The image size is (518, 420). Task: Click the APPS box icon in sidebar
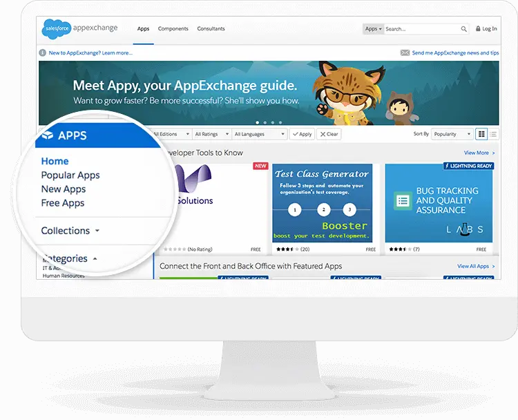click(47, 135)
